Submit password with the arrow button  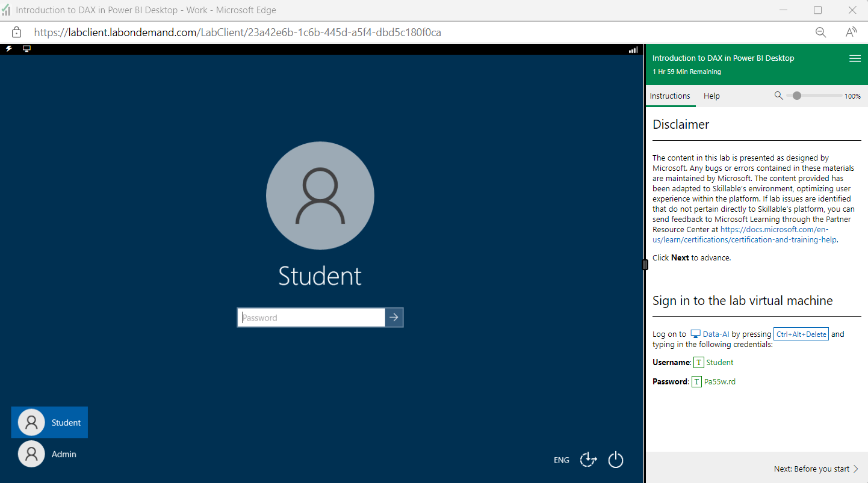pyautogui.click(x=394, y=318)
